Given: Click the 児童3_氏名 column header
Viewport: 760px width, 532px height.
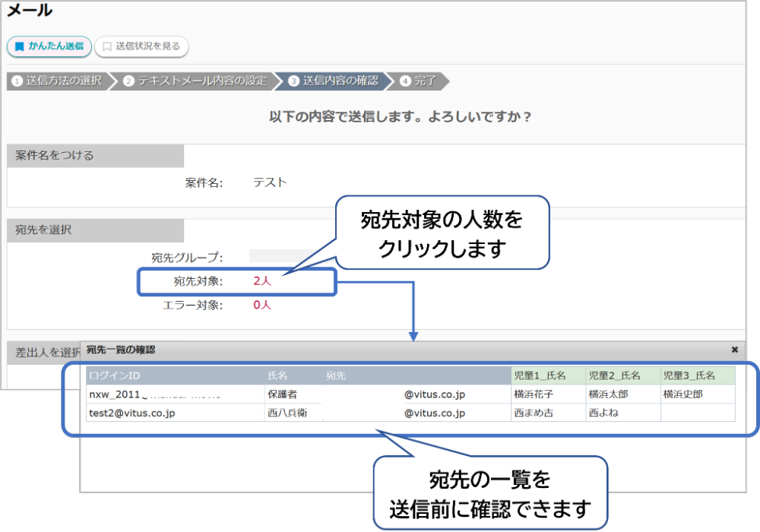Looking at the screenshot, I should click(x=689, y=375).
